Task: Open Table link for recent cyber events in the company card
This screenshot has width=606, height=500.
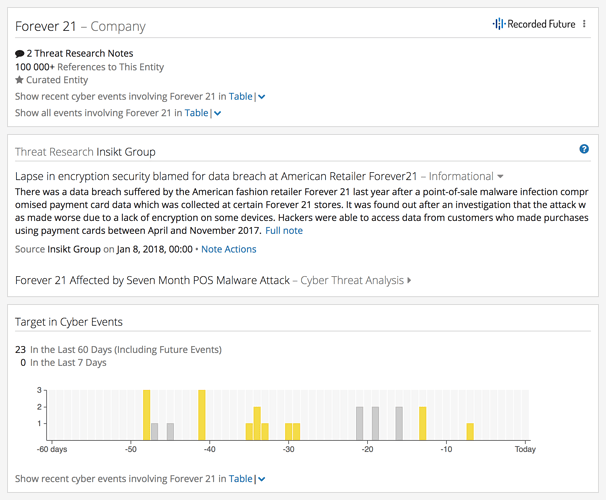Action: pyautogui.click(x=240, y=96)
